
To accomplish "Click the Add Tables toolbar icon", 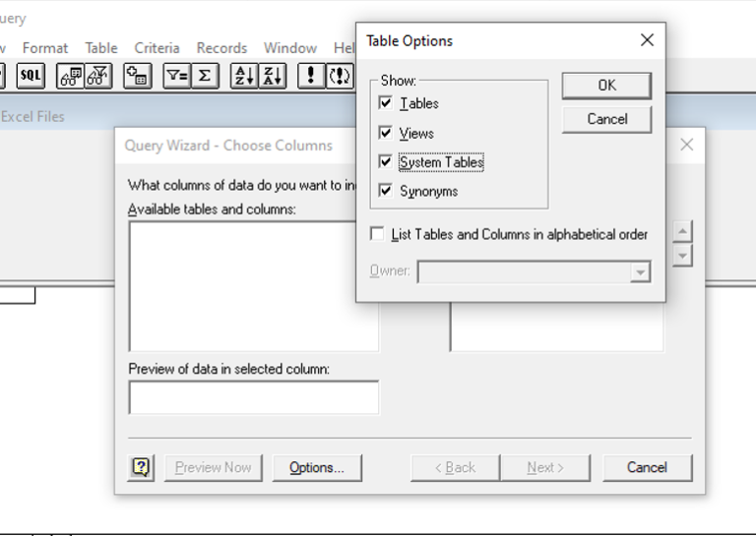I will tap(138, 76).
